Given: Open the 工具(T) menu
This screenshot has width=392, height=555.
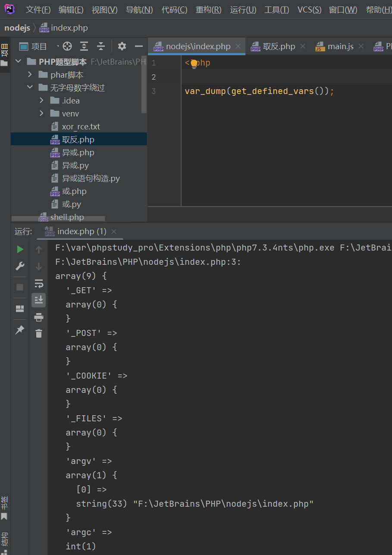Looking at the screenshot, I should click(277, 9).
